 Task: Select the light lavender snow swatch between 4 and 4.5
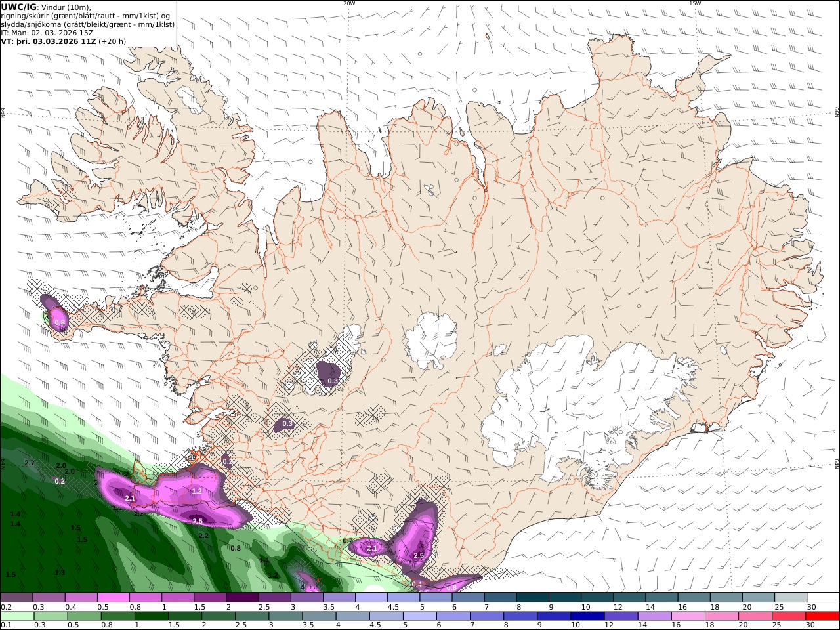click(371, 598)
